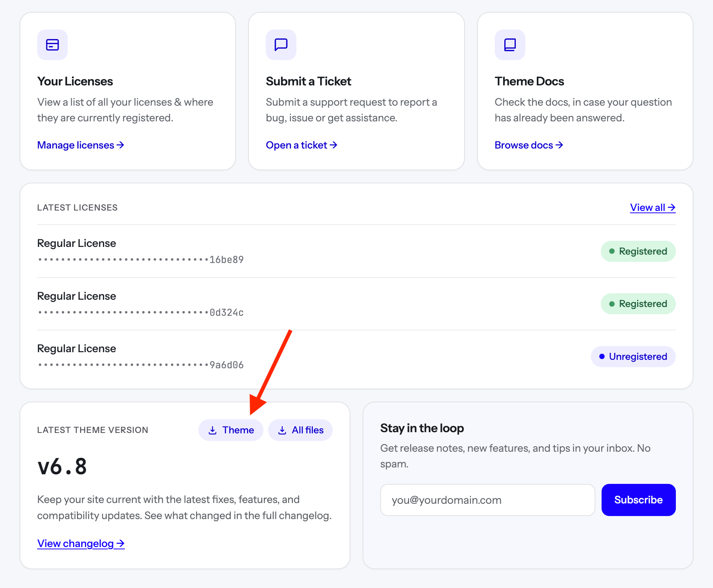Open the View changelog link
Screen dimensions: 713x588
point(81,544)
